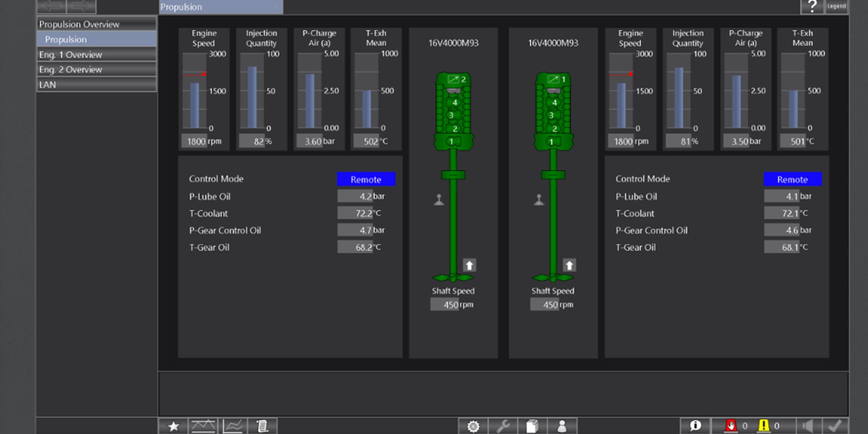Click the user profile icon
This screenshot has width=868, height=434.
point(562,426)
